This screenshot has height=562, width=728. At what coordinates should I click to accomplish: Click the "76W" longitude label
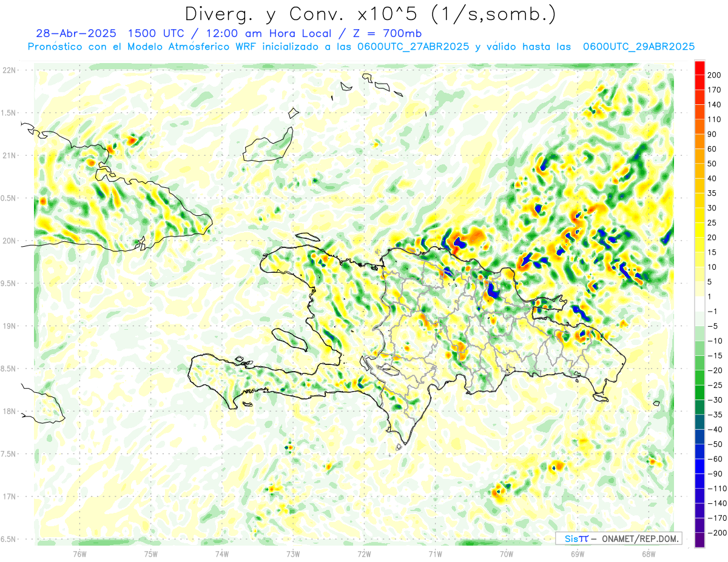[79, 554]
